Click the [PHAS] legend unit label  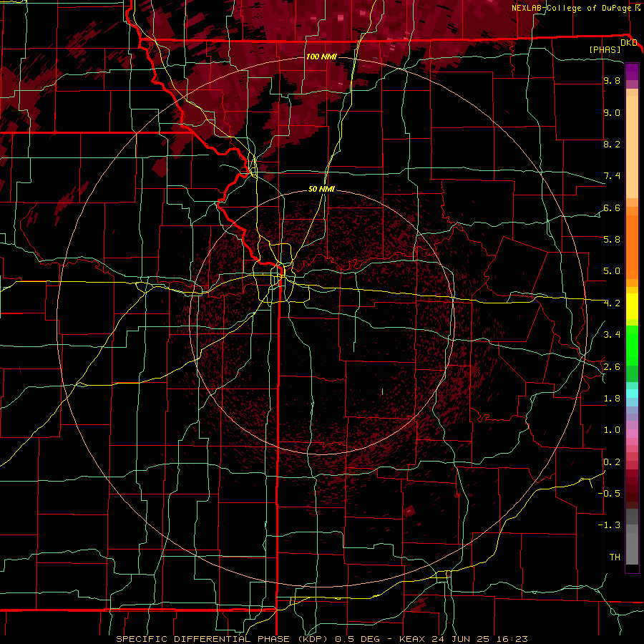coord(605,50)
